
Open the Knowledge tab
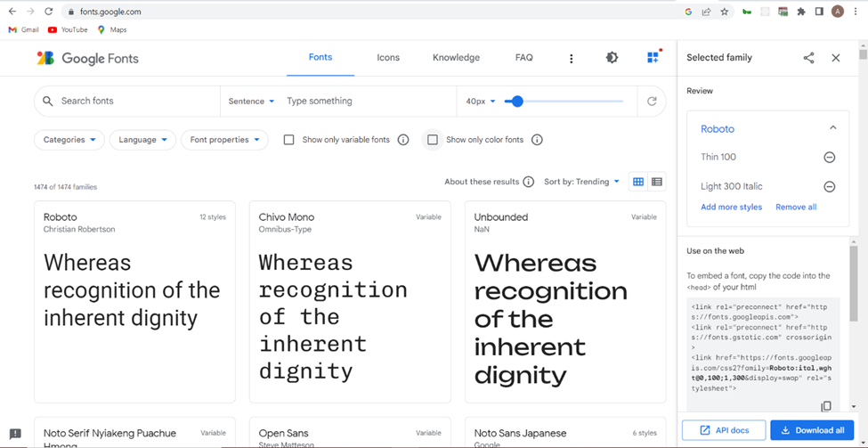(x=456, y=58)
